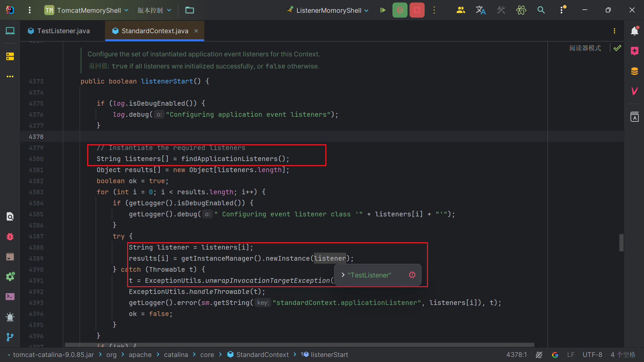Open the Structure tool window icon
Image resolution: width=644 pixels, height=362 pixels.
pos(10,56)
